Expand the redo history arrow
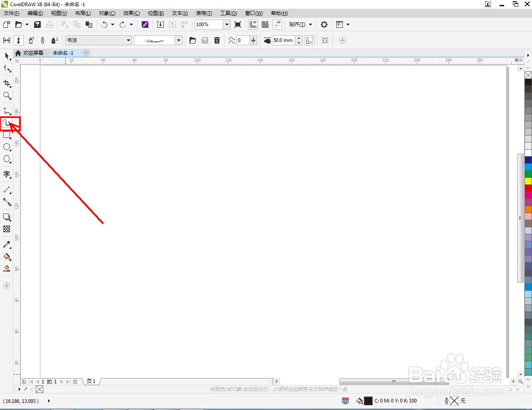Image resolution: width=532 pixels, height=410 pixels. click(x=131, y=25)
